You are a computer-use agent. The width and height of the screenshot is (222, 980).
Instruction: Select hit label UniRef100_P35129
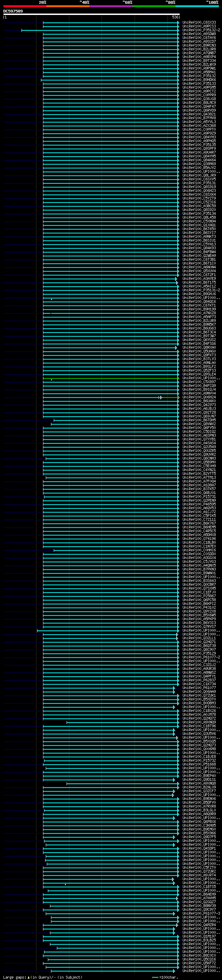pyautogui.click(x=199, y=654)
